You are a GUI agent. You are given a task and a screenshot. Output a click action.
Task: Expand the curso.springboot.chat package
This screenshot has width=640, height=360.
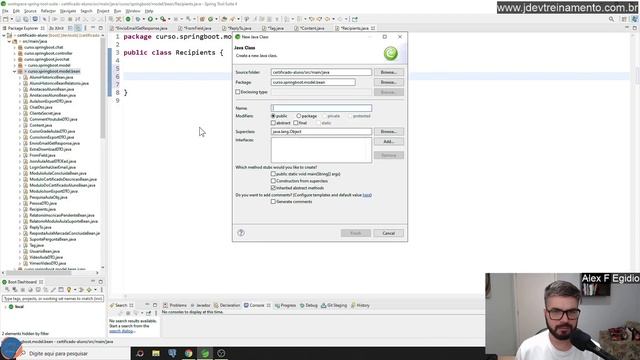pyautogui.click(x=15, y=47)
